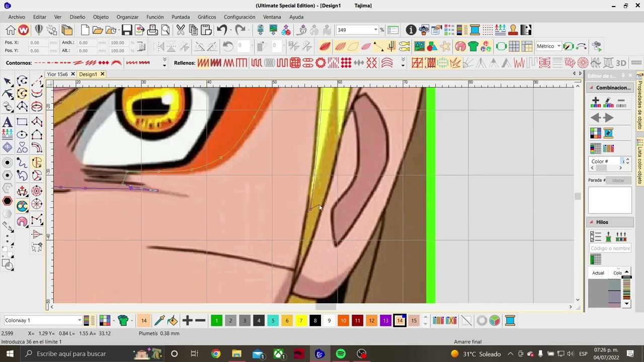Click the red Wilcom W icon

(x=23, y=30)
